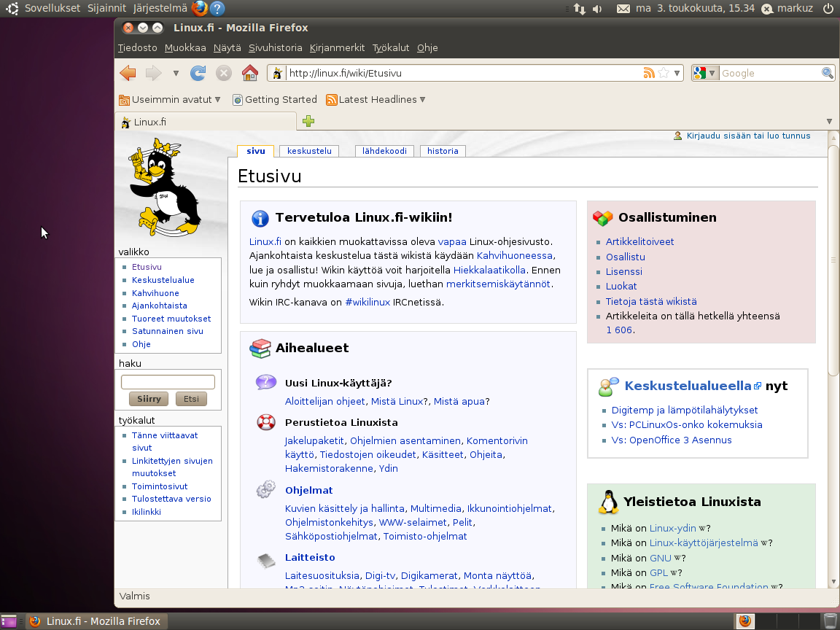Click the Firefox back arrow button
This screenshot has height=630, width=840.
click(128, 73)
